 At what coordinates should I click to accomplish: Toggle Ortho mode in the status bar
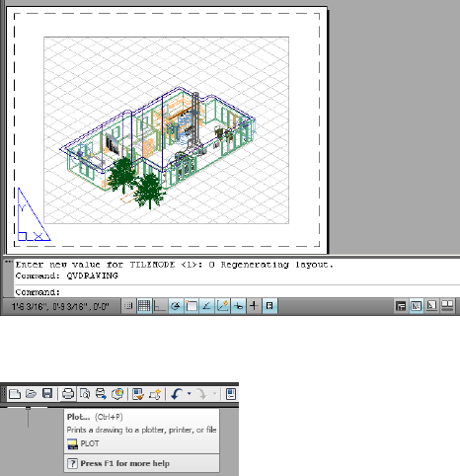click(160, 306)
